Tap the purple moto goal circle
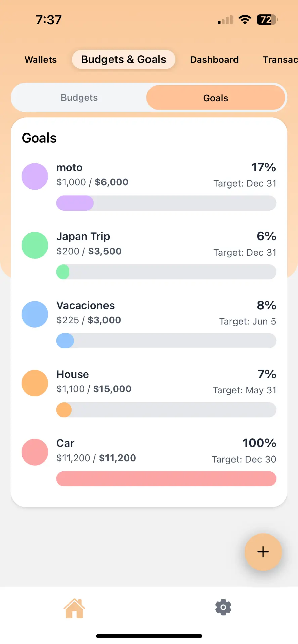 pyautogui.click(x=35, y=176)
